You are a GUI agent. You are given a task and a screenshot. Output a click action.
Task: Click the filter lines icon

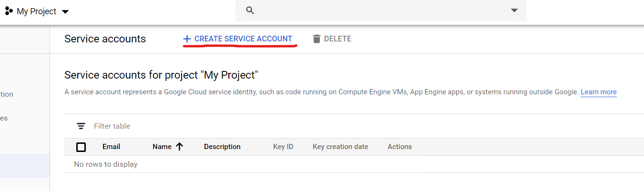pos(82,126)
